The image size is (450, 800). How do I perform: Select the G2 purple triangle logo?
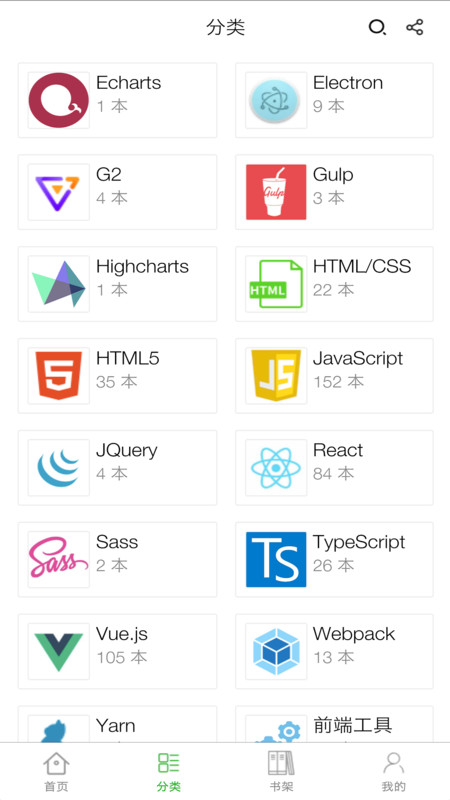tap(59, 192)
